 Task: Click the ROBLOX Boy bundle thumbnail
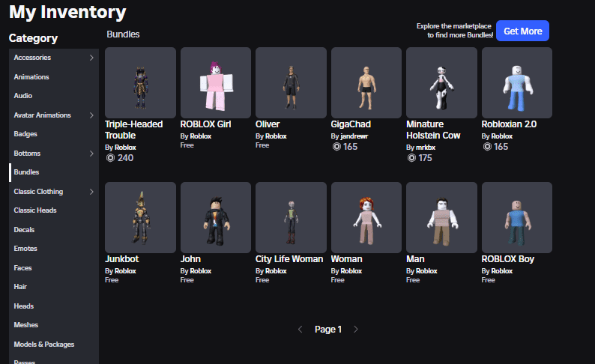tap(517, 217)
